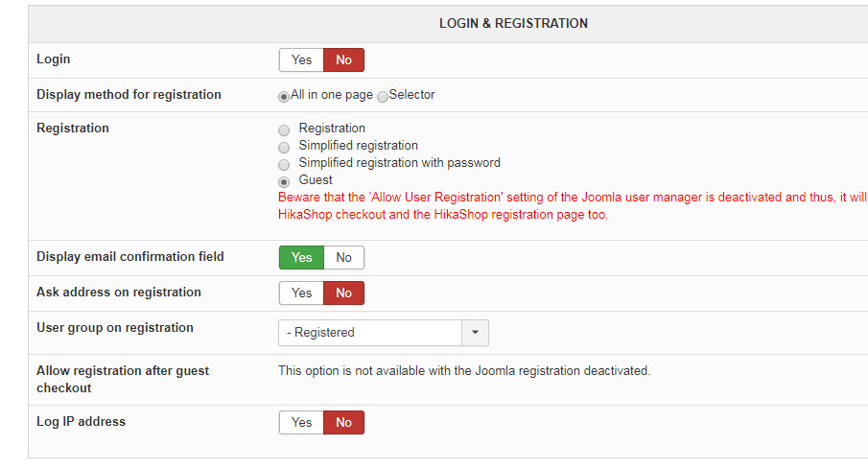Enable Log IP address with Yes
The height and width of the screenshot is (469, 868).
(301, 422)
